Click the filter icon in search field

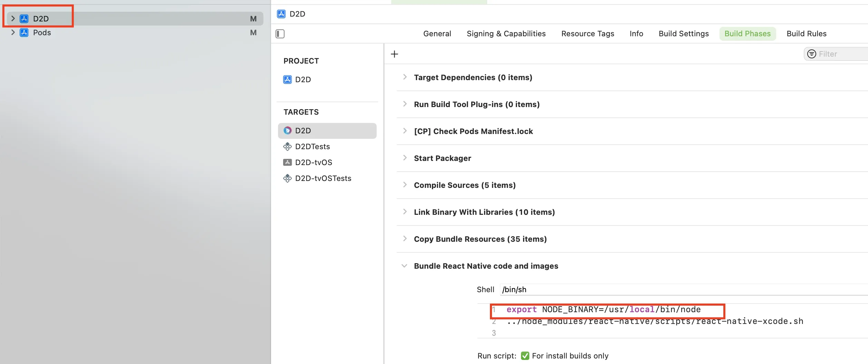point(811,54)
